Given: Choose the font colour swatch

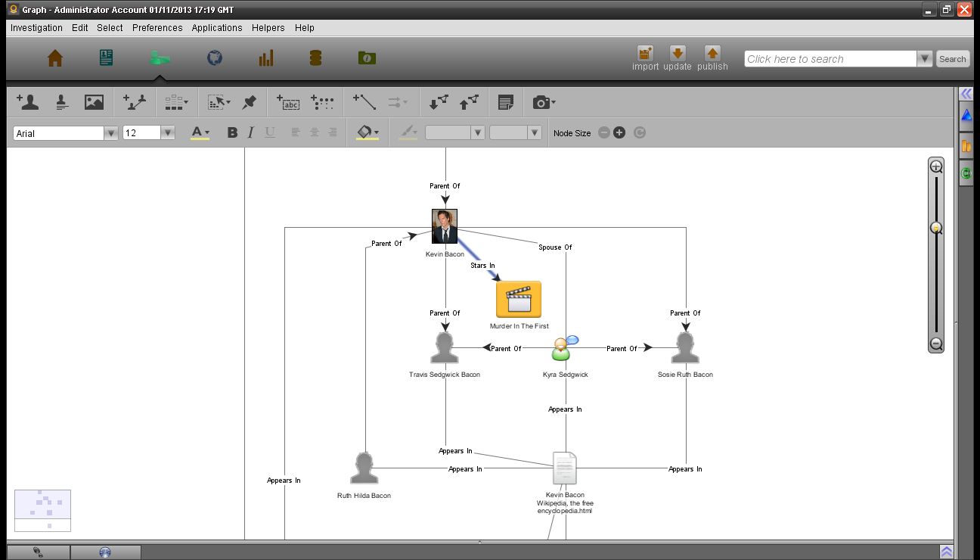Looking at the screenshot, I should coord(200,133).
